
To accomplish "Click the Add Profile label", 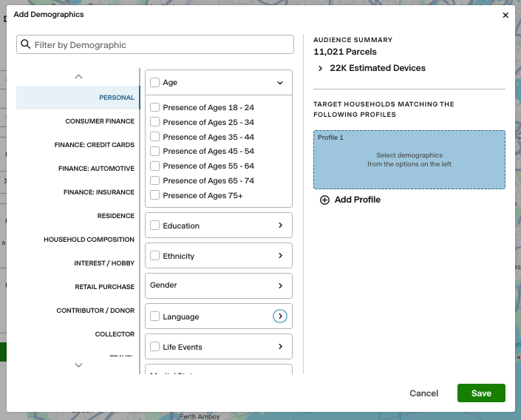I will [358, 200].
